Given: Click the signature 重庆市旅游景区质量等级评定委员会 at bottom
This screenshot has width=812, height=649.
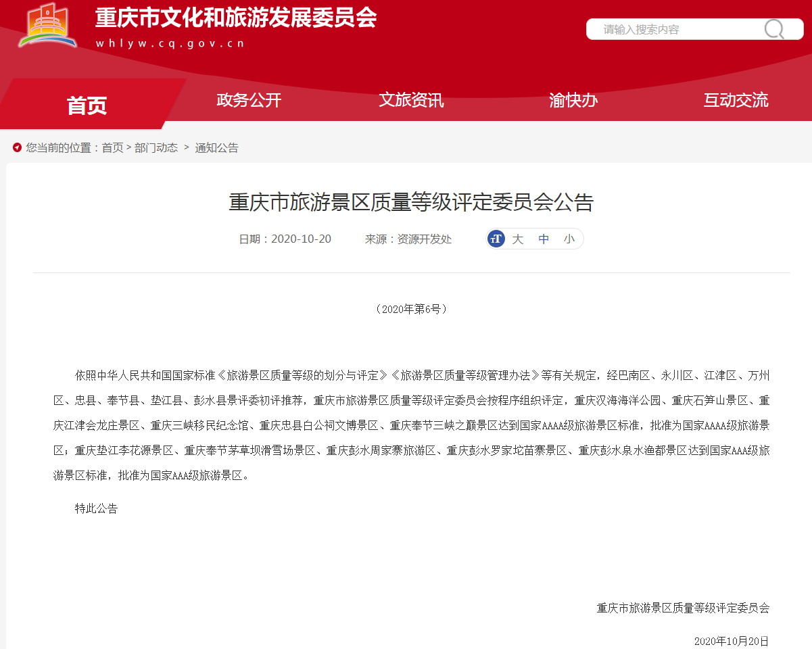Looking at the screenshot, I should pyautogui.click(x=683, y=608).
